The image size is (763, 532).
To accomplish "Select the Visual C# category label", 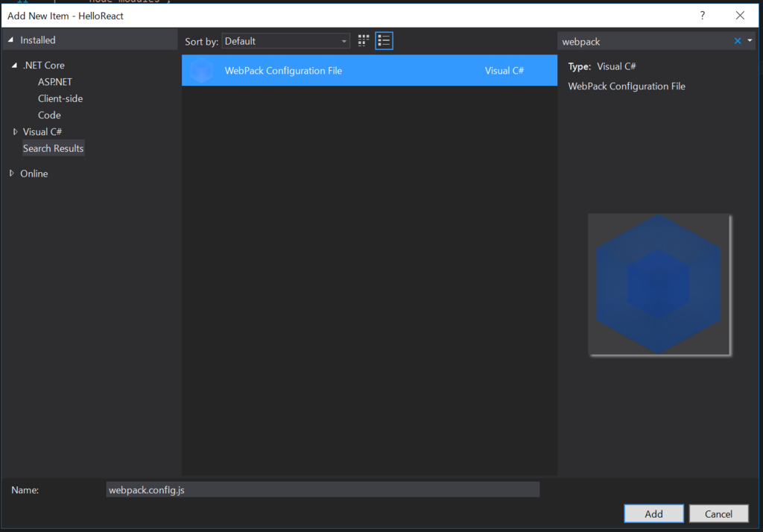I will (x=42, y=131).
